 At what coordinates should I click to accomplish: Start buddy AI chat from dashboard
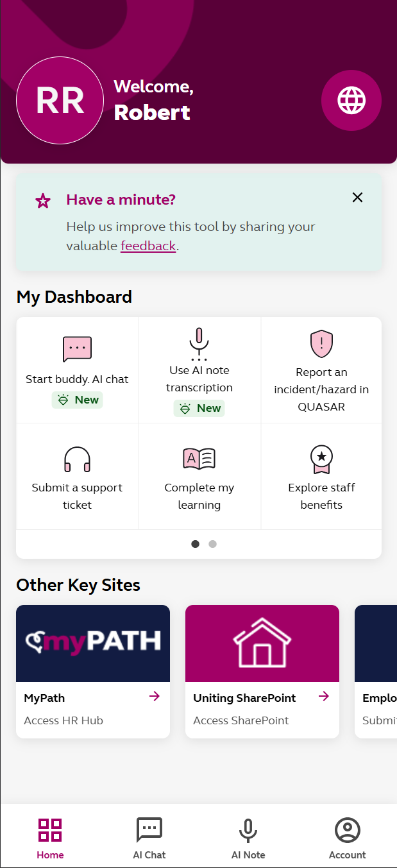tap(77, 370)
